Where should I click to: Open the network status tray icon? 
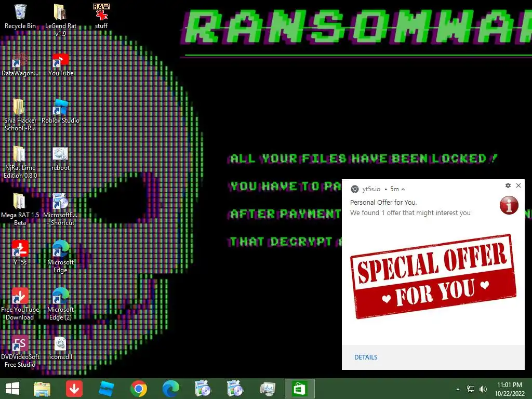[471, 389]
